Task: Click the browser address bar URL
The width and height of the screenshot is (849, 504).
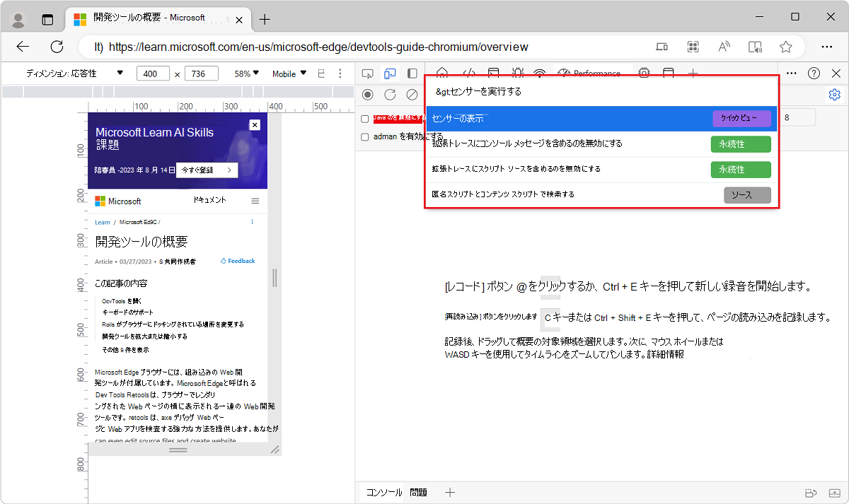Action: coord(319,47)
